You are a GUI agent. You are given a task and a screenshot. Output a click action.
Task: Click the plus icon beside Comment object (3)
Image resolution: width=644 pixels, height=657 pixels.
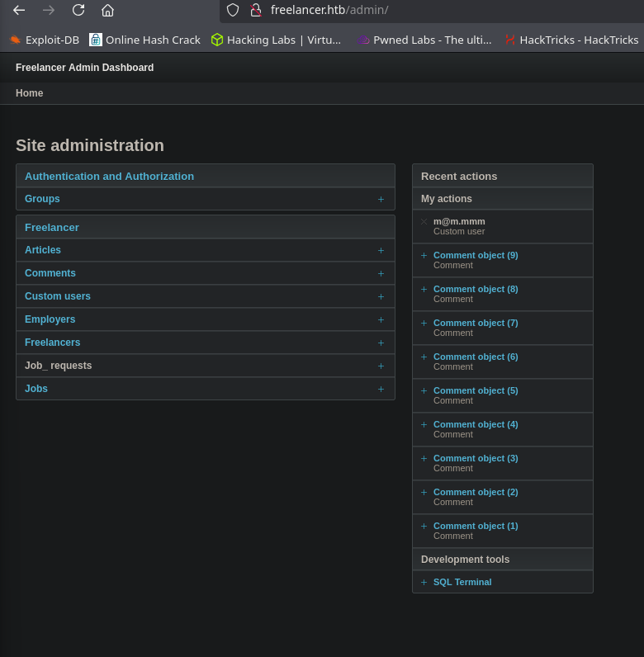[424, 458]
